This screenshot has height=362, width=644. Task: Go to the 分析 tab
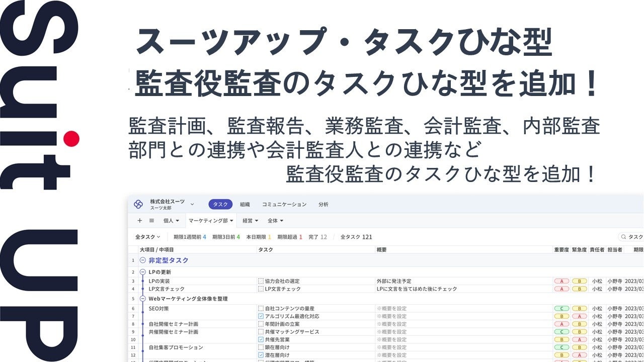click(x=324, y=205)
